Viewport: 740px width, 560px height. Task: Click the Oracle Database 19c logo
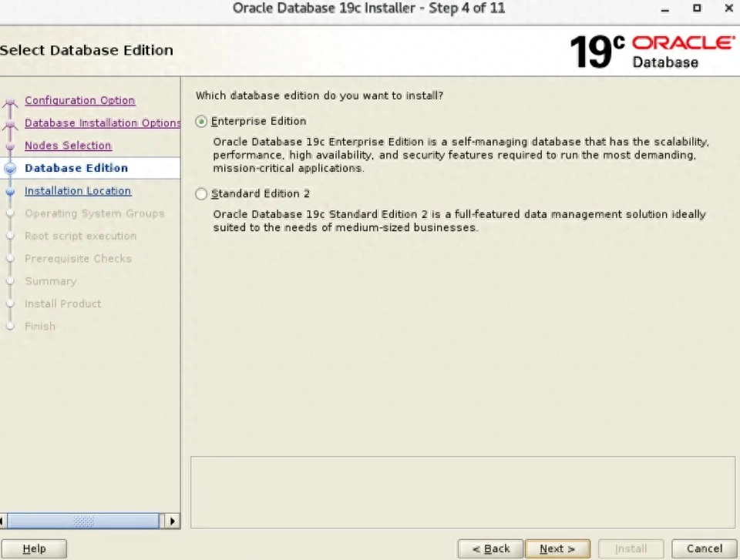[x=651, y=52]
